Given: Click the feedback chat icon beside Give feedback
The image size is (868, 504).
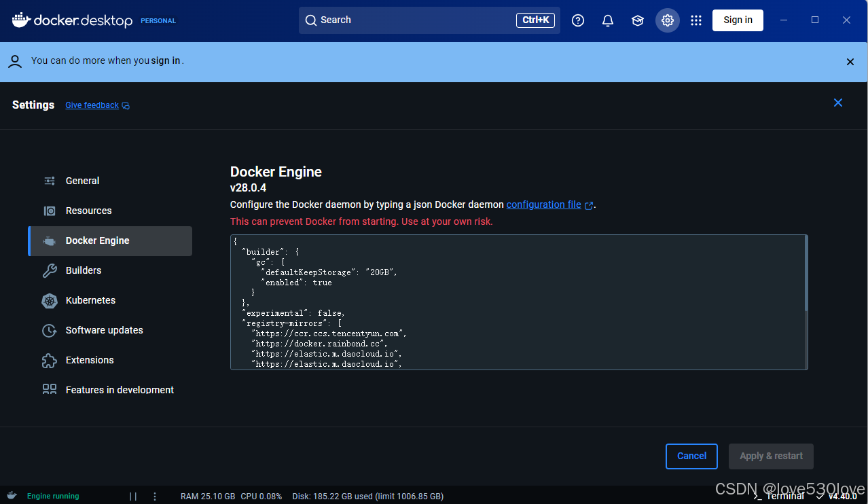Looking at the screenshot, I should pyautogui.click(x=126, y=106).
